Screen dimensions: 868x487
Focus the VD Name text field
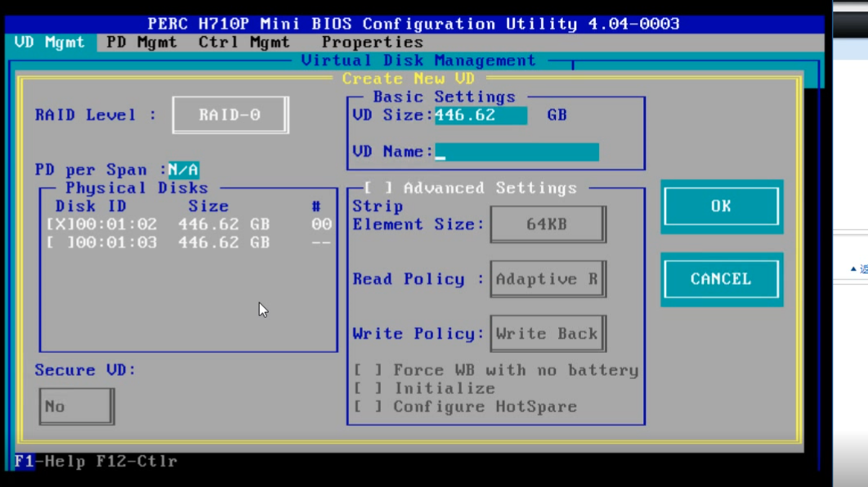(x=517, y=152)
